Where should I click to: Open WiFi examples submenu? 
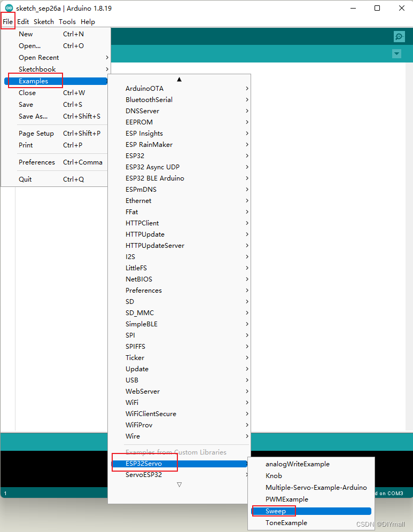point(180,402)
